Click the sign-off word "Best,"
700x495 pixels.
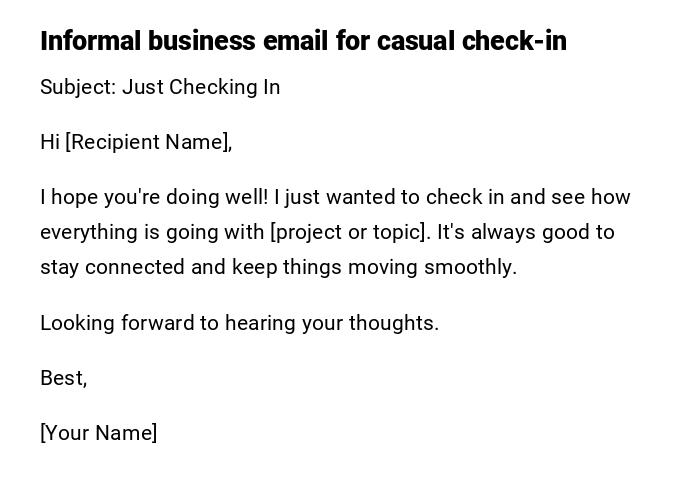click(64, 378)
